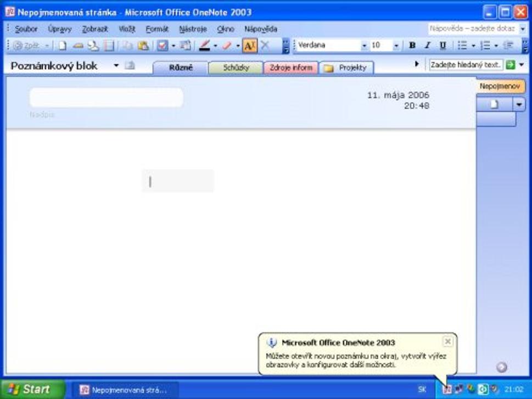Click the SK language indicator in taskbar

[422, 390]
